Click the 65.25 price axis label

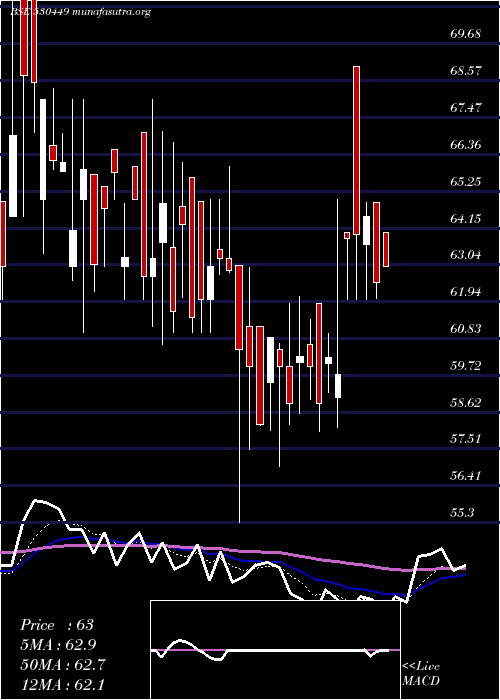click(x=466, y=182)
